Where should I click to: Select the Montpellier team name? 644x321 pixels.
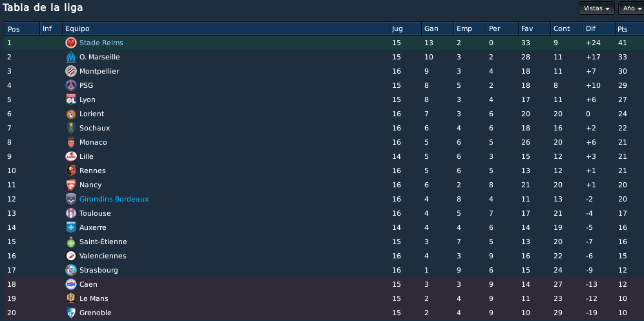[x=99, y=72]
